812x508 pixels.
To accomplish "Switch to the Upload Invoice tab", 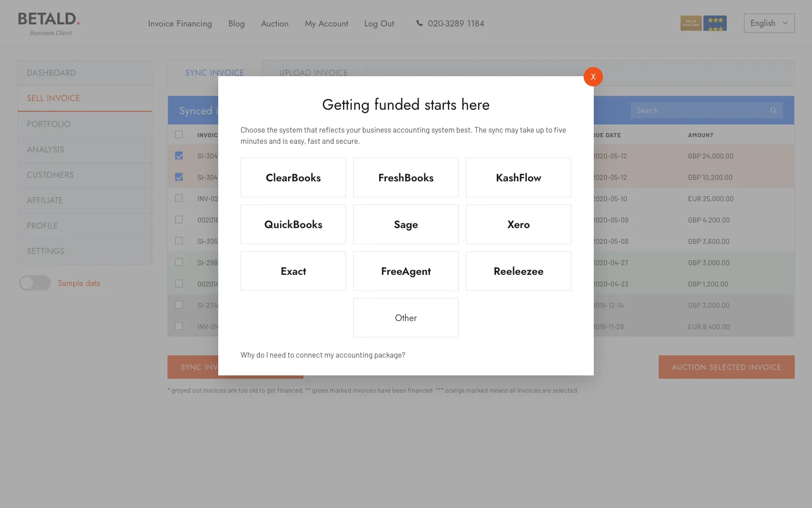I will tap(314, 73).
